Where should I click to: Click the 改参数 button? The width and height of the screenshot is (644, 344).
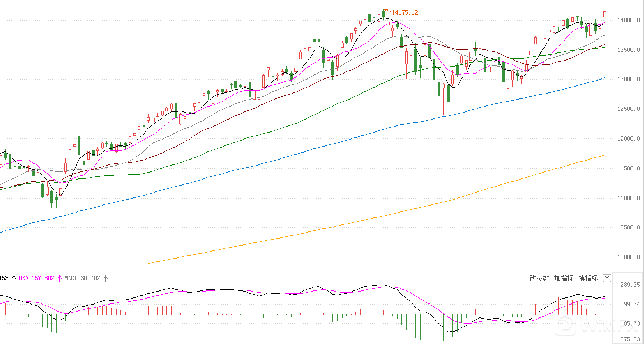pos(539,279)
